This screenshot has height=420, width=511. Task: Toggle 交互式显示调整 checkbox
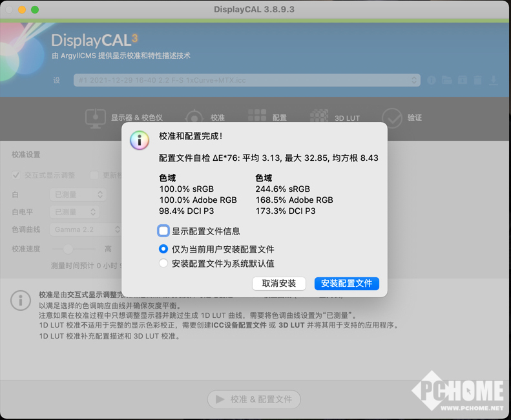coord(16,175)
